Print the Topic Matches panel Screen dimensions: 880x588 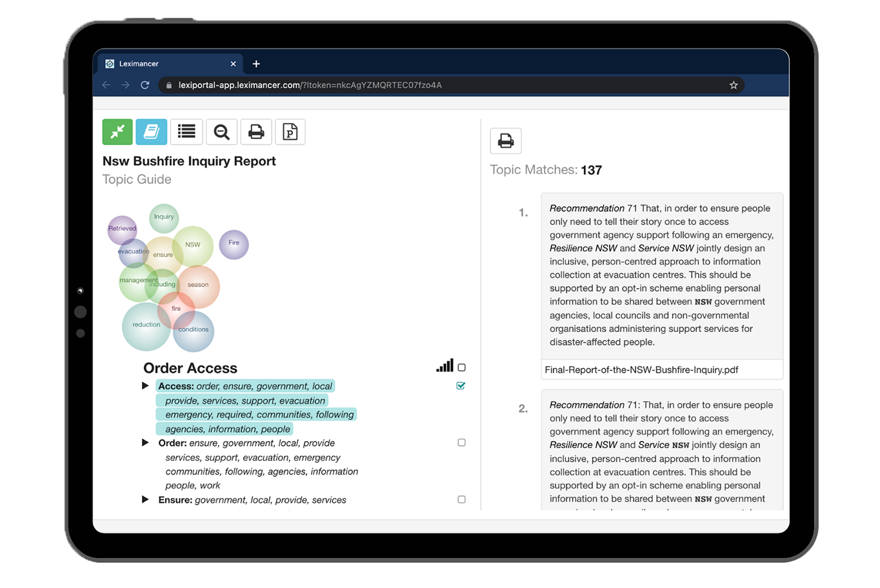506,141
